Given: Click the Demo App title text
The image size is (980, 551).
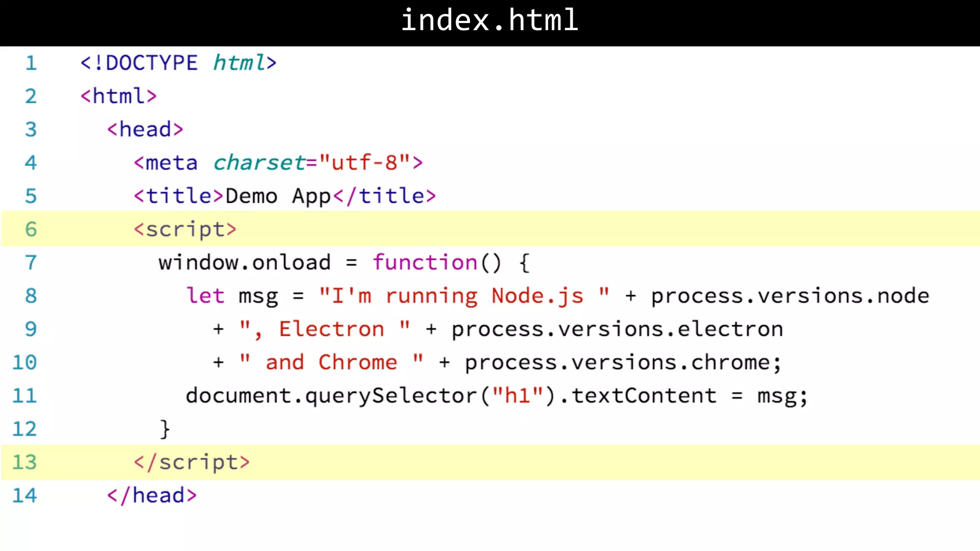Looking at the screenshot, I should pos(278,196).
